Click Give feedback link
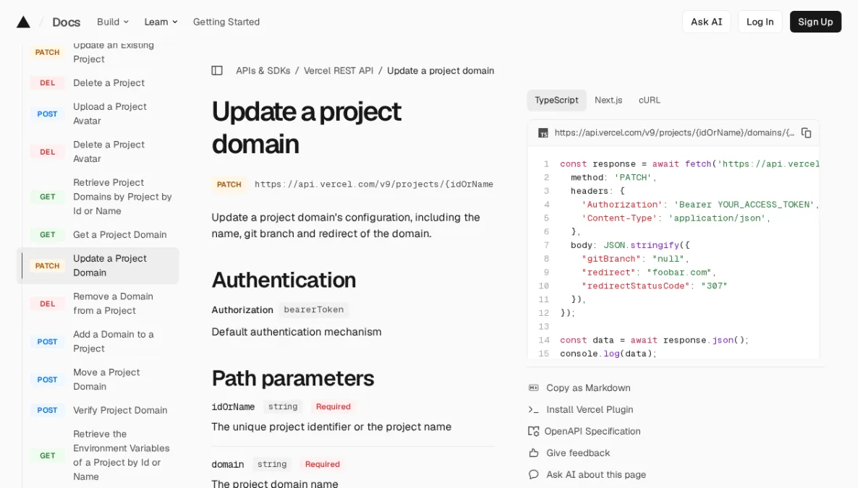Viewport: 868px width, 488px height. (x=578, y=453)
